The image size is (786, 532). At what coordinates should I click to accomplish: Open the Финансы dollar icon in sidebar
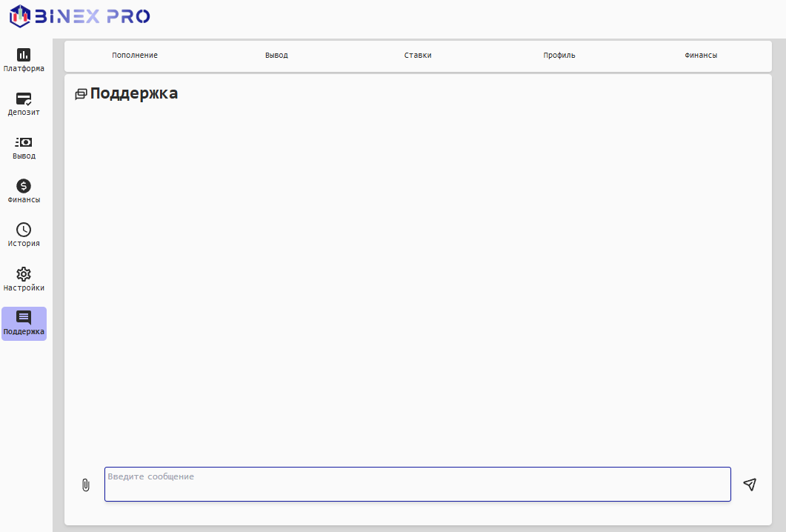[x=24, y=186]
